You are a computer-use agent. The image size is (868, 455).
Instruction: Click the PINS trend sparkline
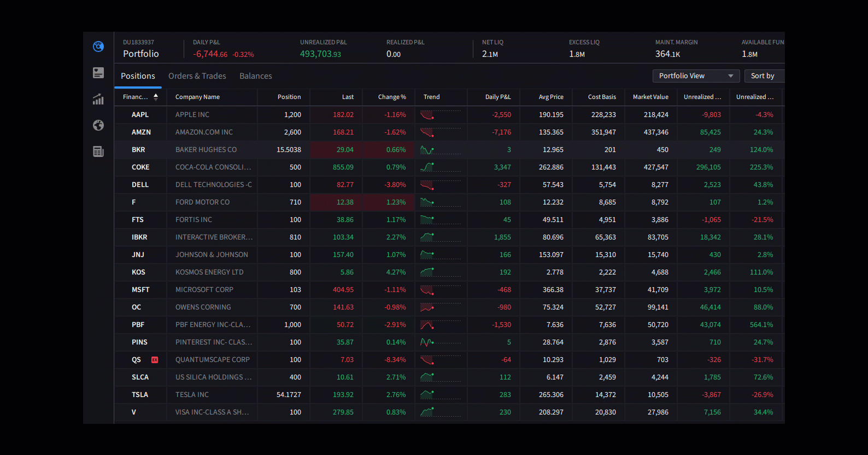(x=441, y=342)
